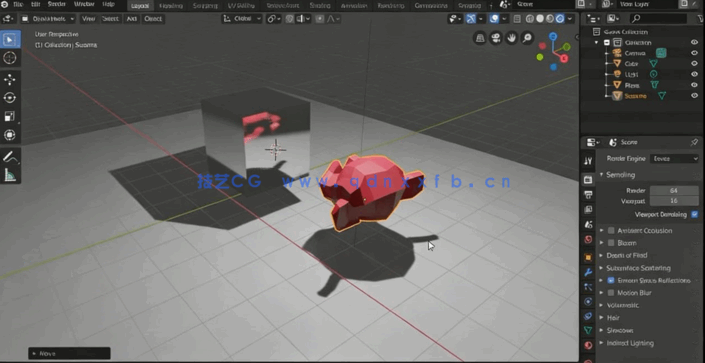Screen dimensions: 705x363
Task: Select the Move tool
Action: pos(9,80)
